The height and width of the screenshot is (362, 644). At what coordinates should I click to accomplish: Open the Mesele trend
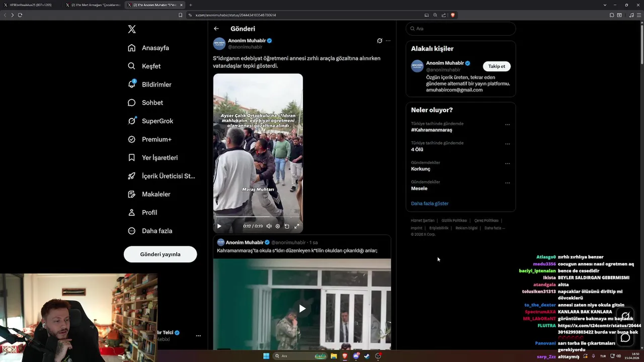(419, 189)
